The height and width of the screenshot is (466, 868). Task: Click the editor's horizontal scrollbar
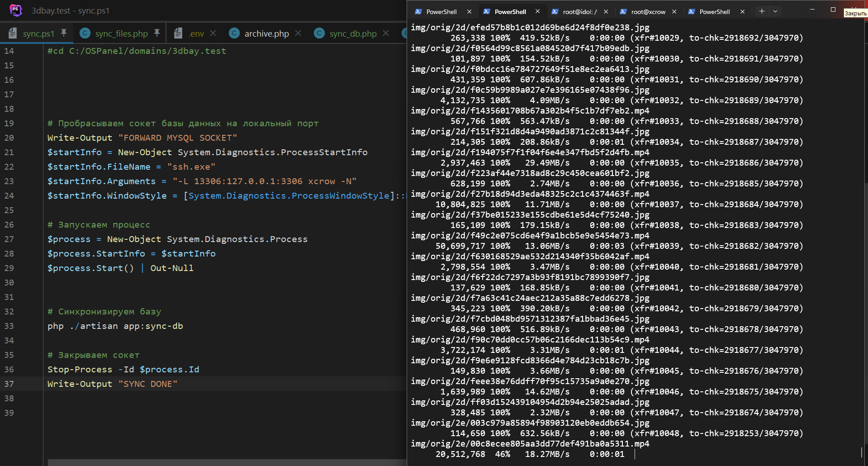(x=227, y=462)
